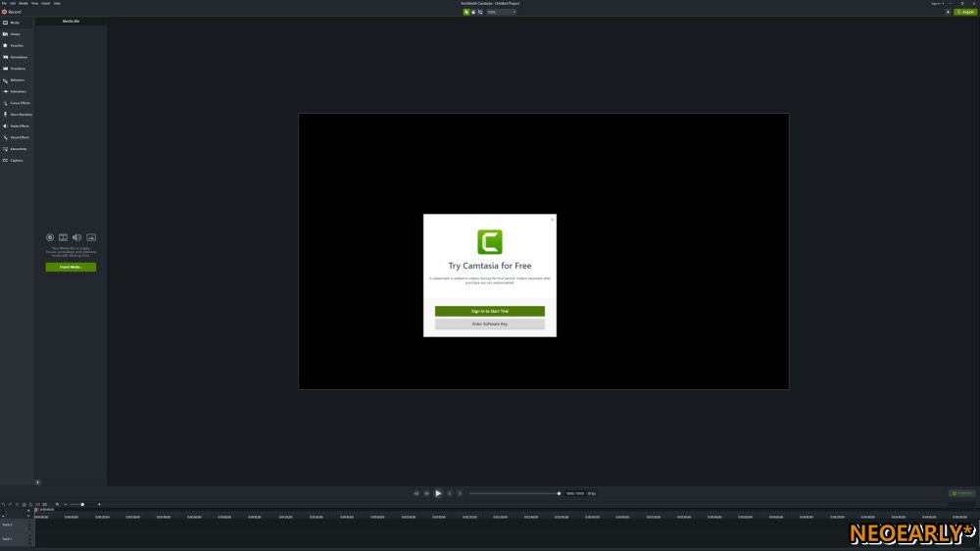The height and width of the screenshot is (551, 980).
Task: Click the green Export button
Action: [965, 12]
